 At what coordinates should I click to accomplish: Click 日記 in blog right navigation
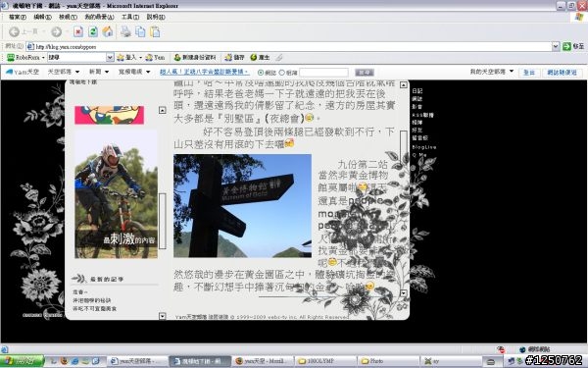click(x=417, y=91)
